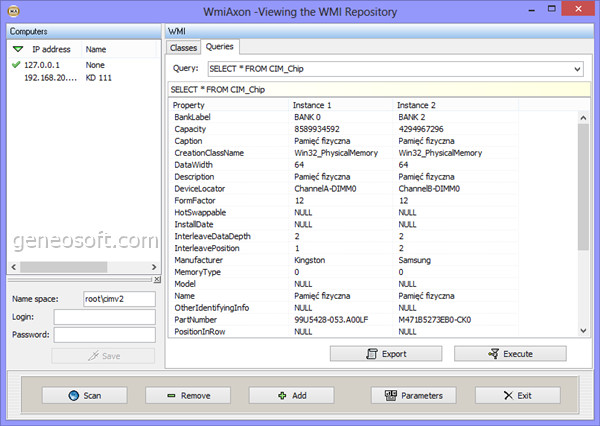Click the WmiAxon app icon in title bar
The image size is (600, 426).
click(14, 11)
